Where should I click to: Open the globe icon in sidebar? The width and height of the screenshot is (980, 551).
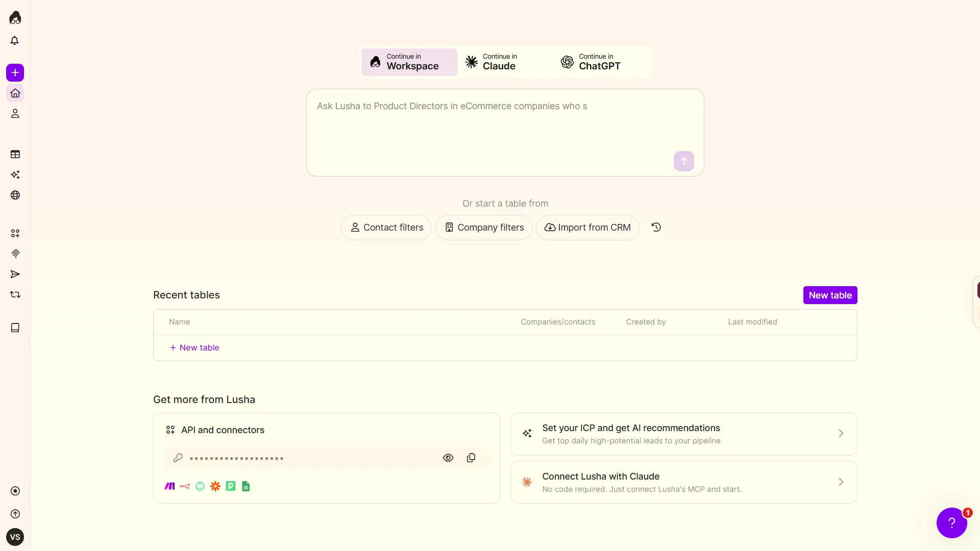pyautogui.click(x=15, y=195)
